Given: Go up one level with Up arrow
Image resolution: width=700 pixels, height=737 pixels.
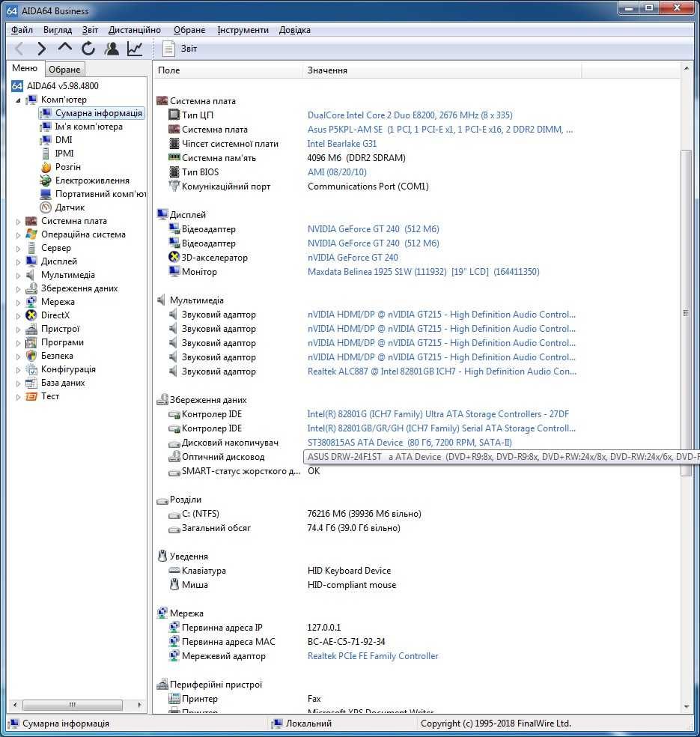Looking at the screenshot, I should 65,47.
